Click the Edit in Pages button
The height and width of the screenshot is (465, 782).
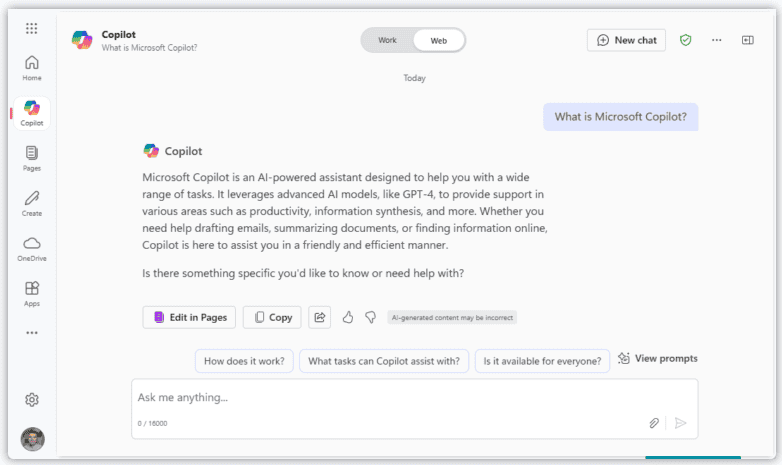[x=189, y=317]
